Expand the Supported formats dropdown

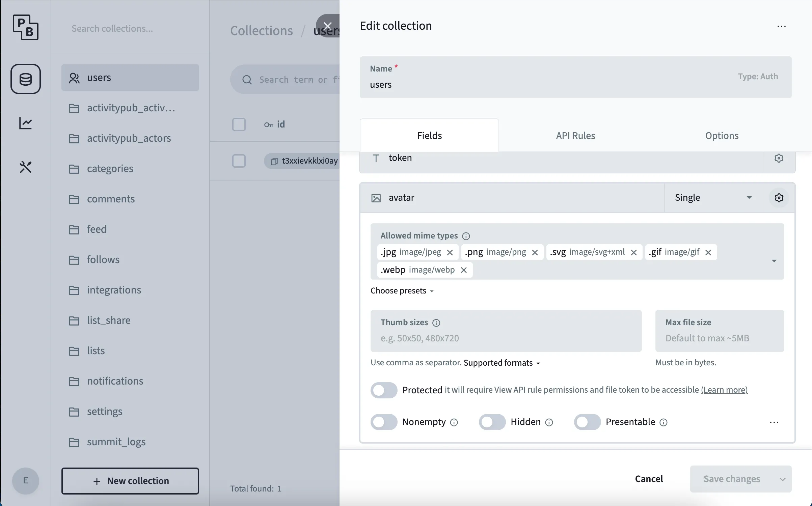click(502, 363)
